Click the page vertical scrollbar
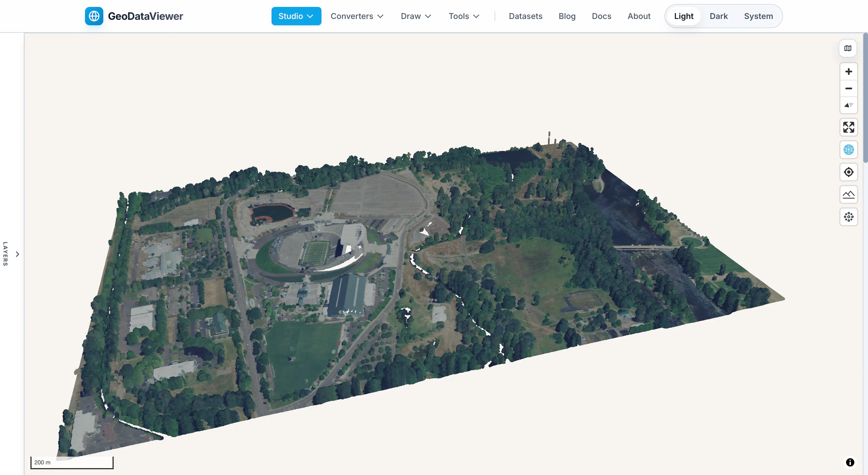 tap(865, 98)
